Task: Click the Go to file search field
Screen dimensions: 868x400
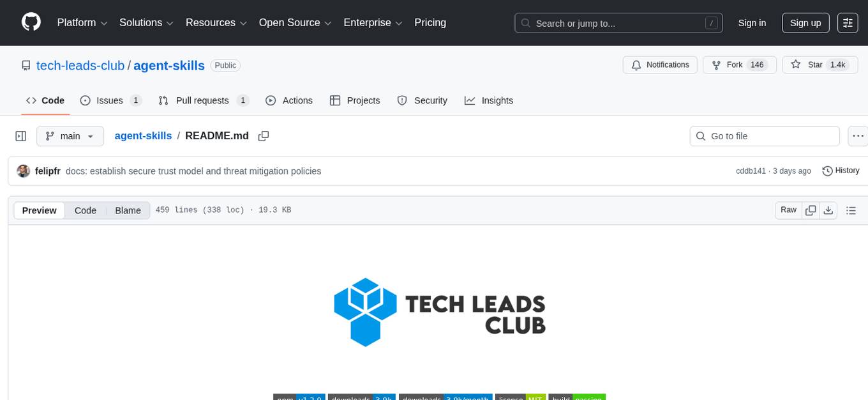Action: tap(765, 136)
